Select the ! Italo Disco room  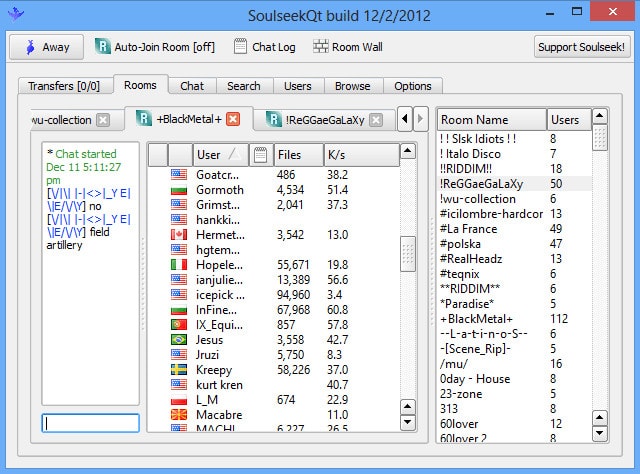tap(514, 154)
